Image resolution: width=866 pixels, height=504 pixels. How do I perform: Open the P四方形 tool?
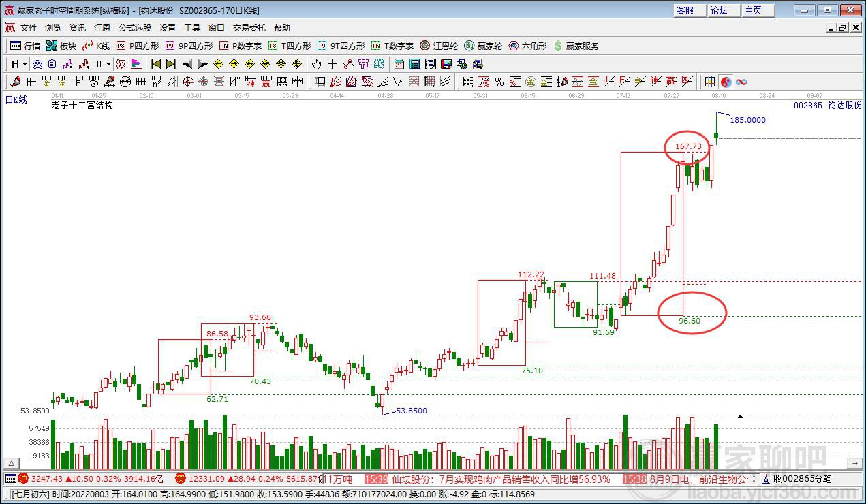137,46
